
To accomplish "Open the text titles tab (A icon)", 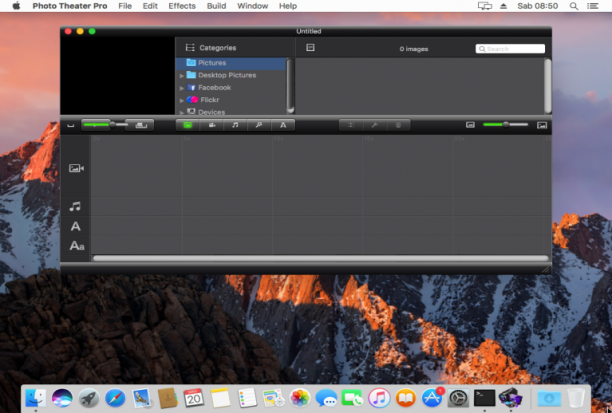I will [x=283, y=125].
